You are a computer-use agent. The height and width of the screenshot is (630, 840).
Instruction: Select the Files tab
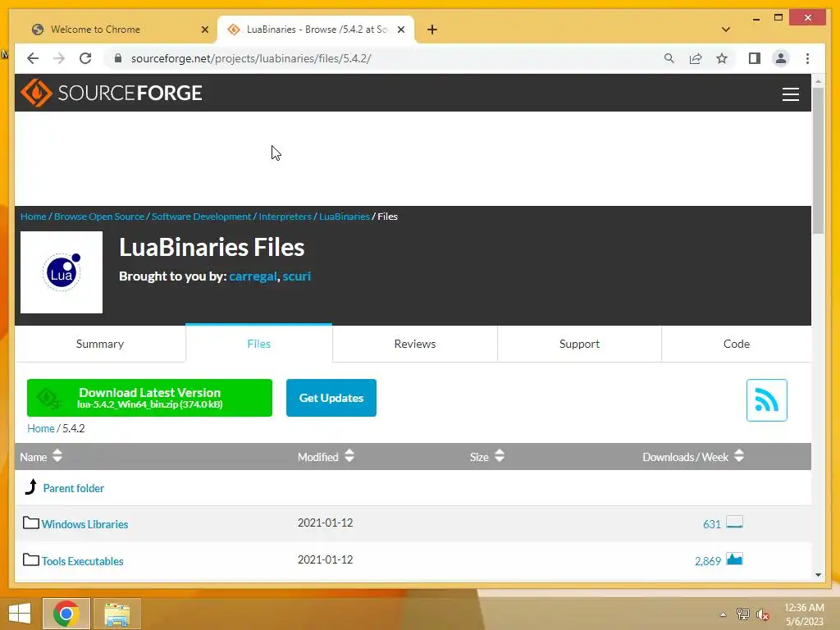pos(258,344)
